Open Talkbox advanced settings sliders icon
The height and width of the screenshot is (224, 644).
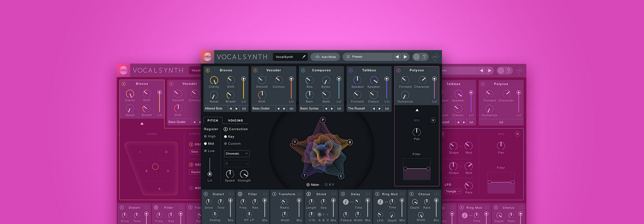point(387,109)
